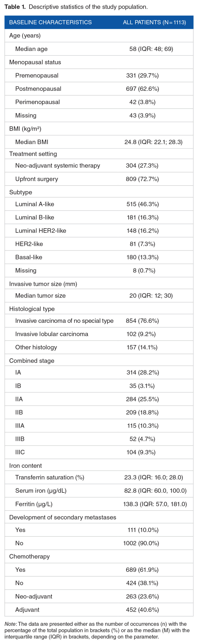This screenshot has height=644, width=198.
Task: Select the Median age row label
Action: point(31,49)
